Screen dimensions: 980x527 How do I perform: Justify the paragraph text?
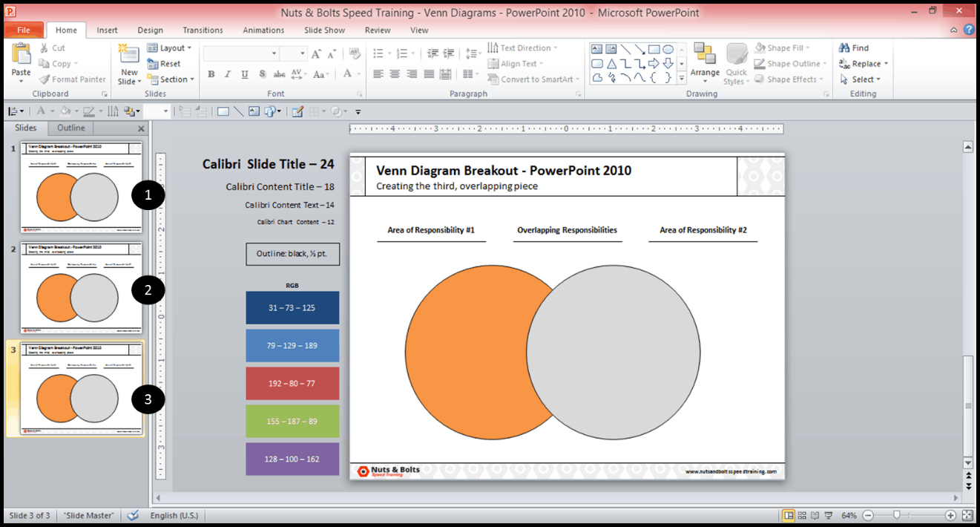point(429,74)
